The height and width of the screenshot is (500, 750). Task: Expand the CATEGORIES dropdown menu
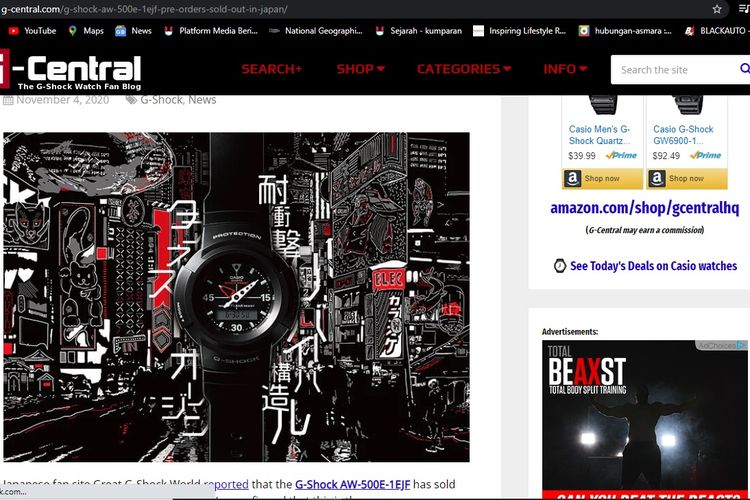(x=463, y=69)
